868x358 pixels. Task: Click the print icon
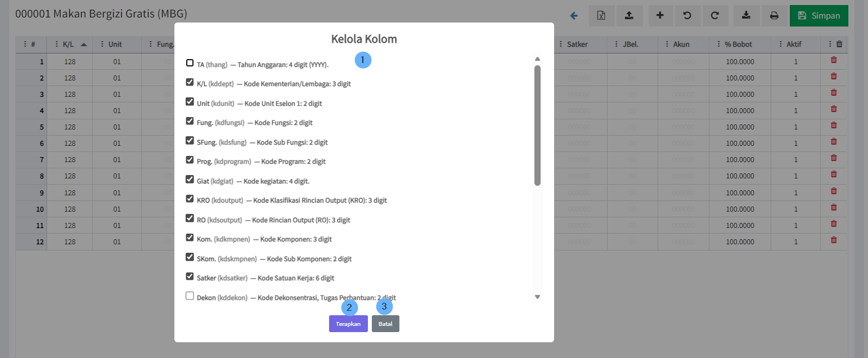[775, 16]
